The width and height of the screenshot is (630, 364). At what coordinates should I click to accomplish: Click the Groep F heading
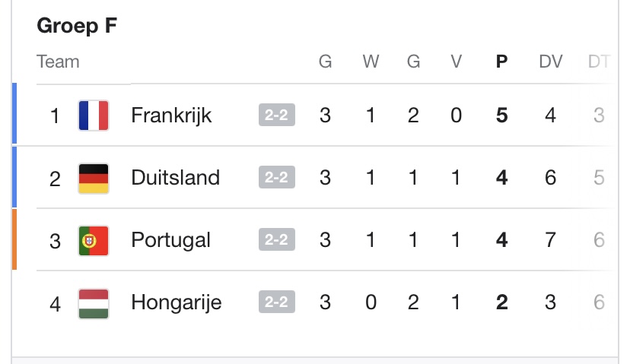point(76,26)
